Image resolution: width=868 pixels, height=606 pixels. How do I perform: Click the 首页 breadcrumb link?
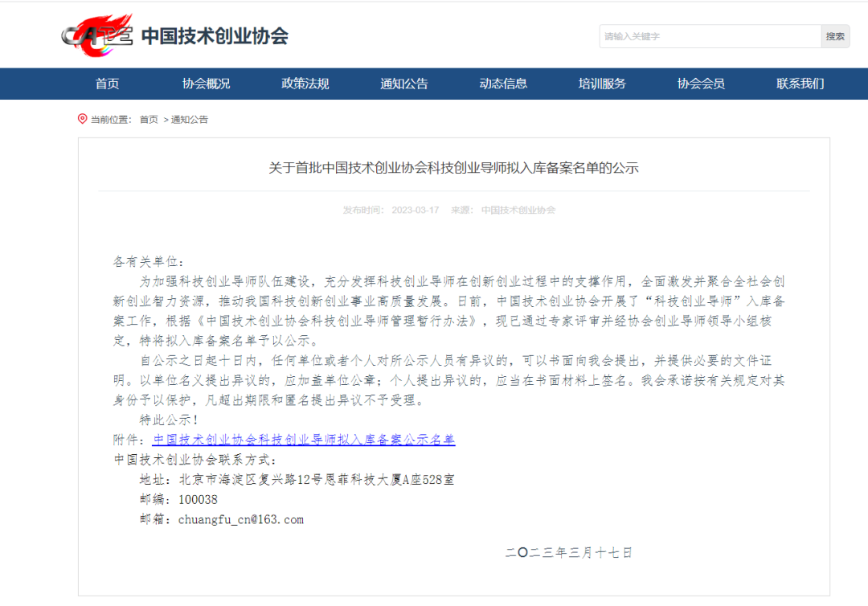149,120
